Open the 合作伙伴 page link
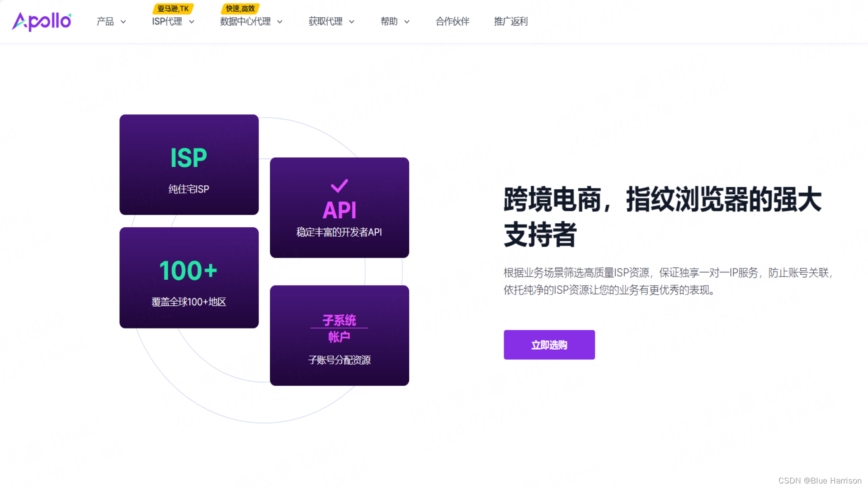The image size is (868, 488). (453, 22)
